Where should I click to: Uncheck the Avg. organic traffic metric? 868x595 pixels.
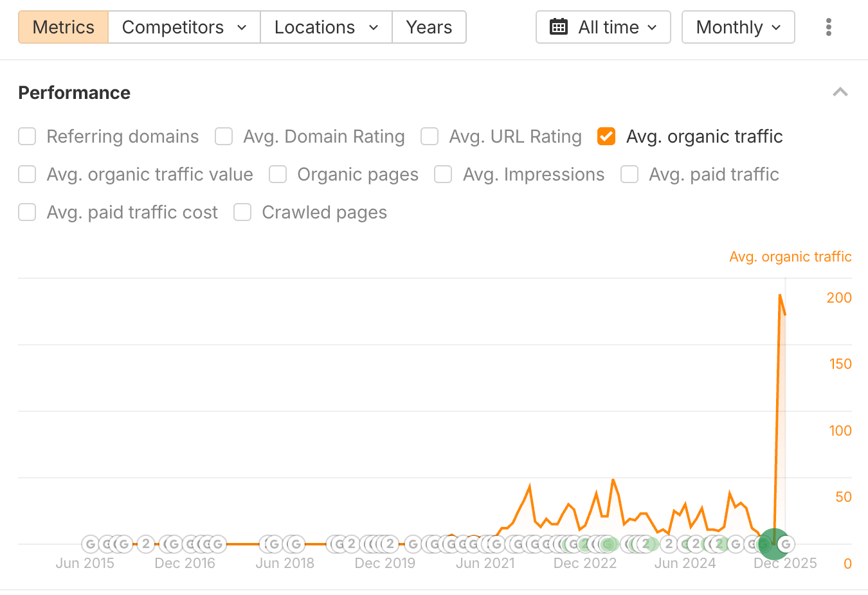tap(606, 136)
